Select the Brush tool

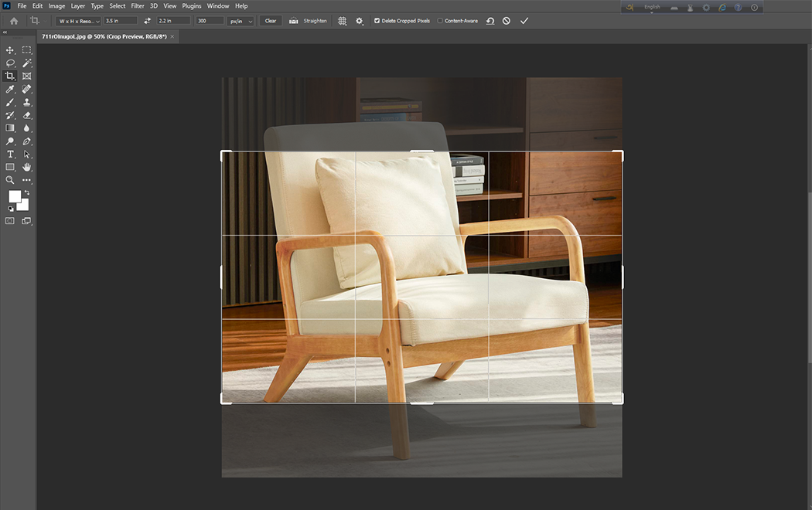coord(10,102)
